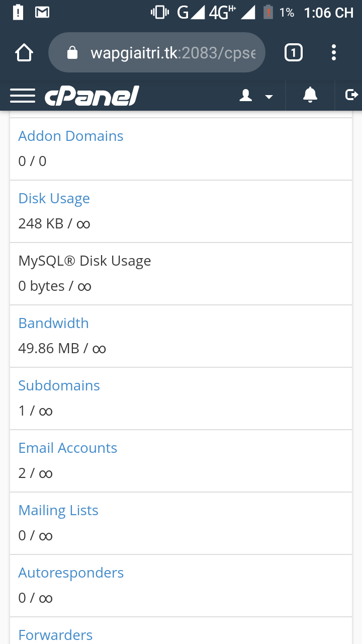Click the cPanel logo
Image resolution: width=362 pixels, height=644 pixels.
92,96
